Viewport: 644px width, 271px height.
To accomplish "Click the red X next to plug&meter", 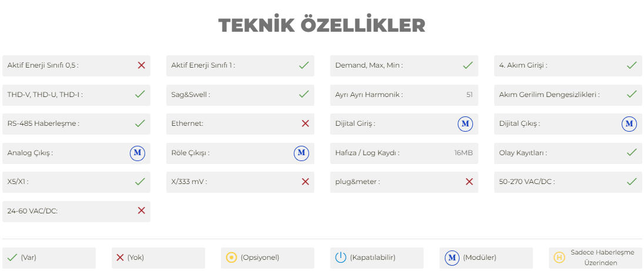I will (469, 182).
